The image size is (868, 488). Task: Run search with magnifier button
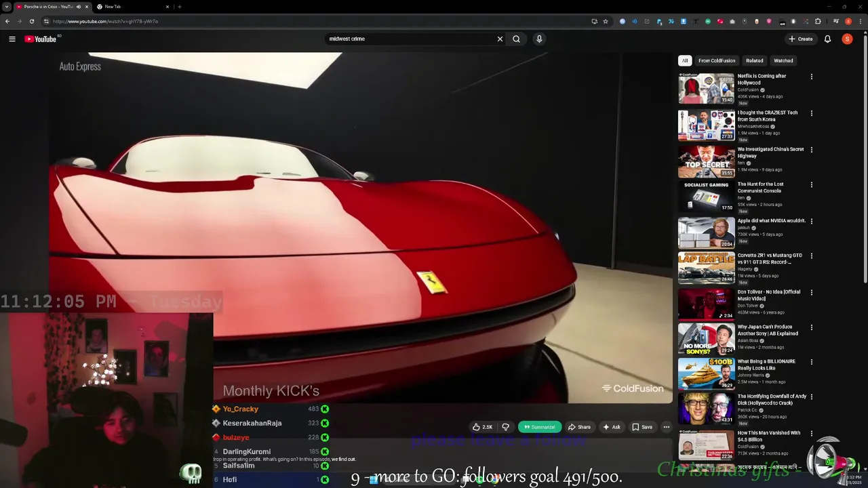click(516, 39)
